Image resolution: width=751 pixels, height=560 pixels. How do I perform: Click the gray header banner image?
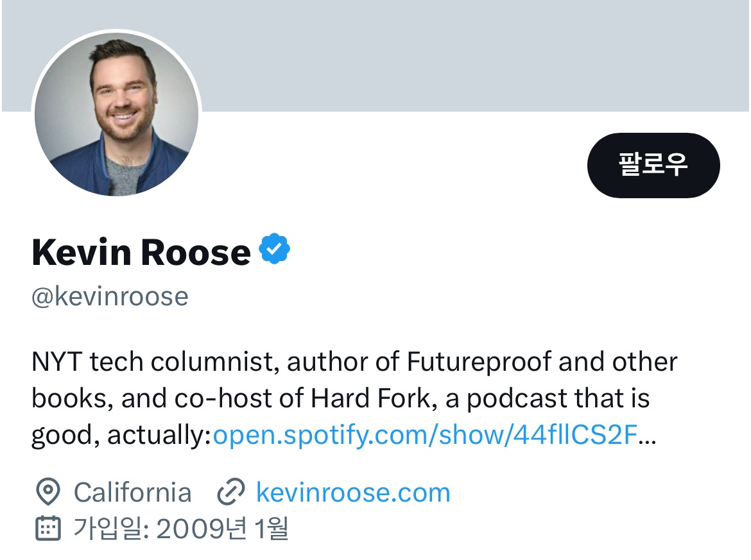point(376,56)
